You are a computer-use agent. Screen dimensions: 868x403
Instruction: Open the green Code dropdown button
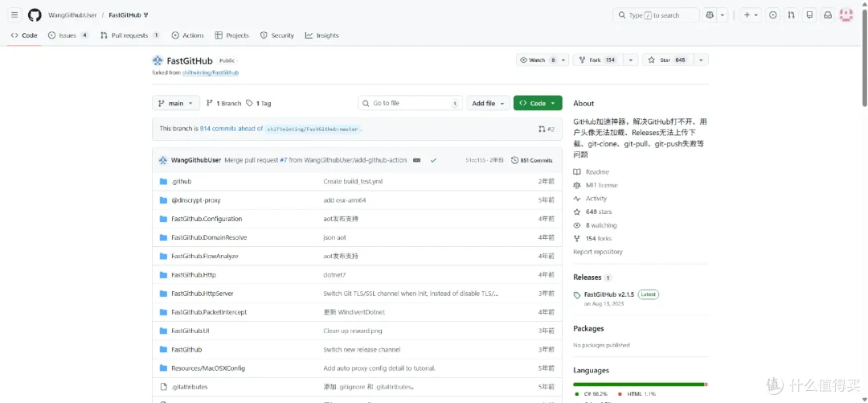point(538,103)
